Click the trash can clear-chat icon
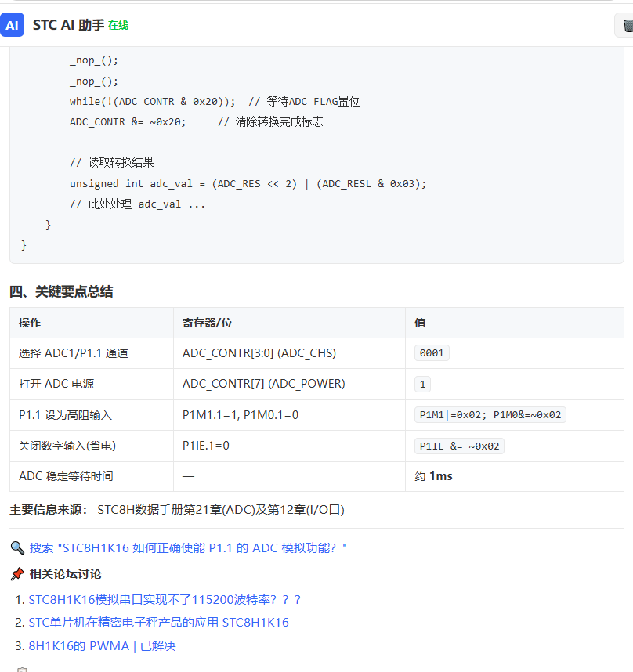Screen dimensions: 633x672 coord(628,25)
